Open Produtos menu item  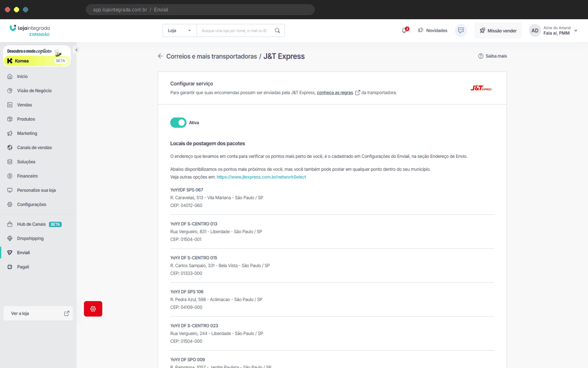(x=26, y=119)
